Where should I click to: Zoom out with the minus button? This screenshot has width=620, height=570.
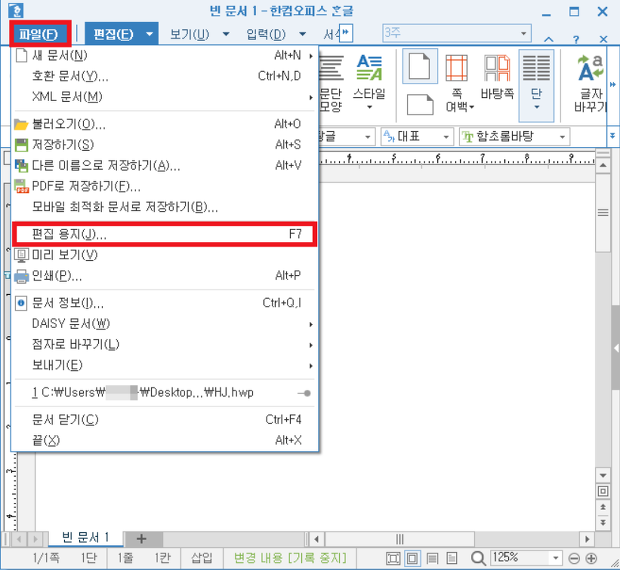[574, 559]
